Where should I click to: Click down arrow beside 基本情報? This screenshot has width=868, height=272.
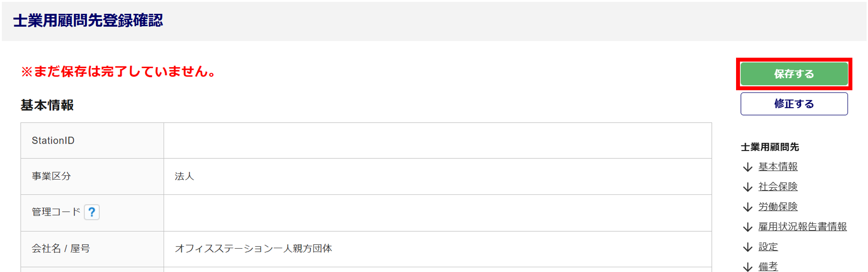(x=747, y=167)
